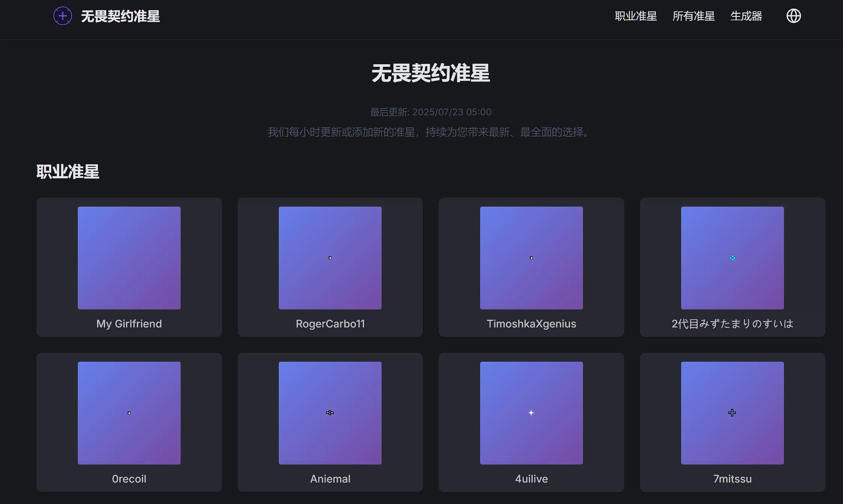Open the TimoshkaXgenius crosshair card
Screen dimensions: 843x504
531,267
